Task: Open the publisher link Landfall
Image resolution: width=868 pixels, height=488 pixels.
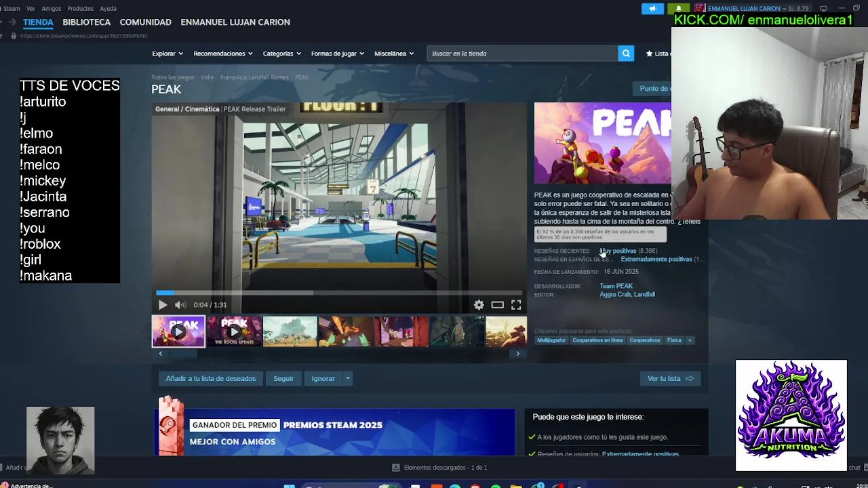Action: (644, 294)
